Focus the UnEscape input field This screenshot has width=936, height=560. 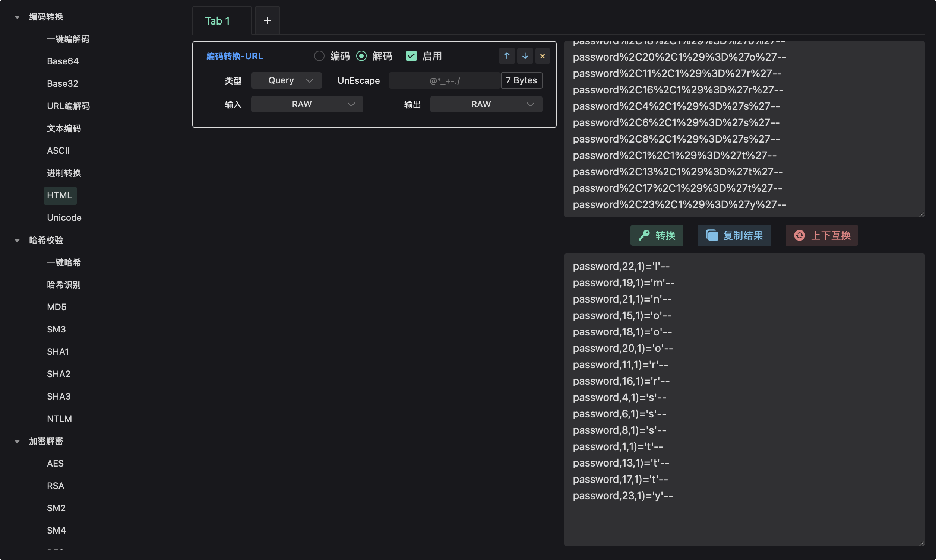tap(445, 80)
